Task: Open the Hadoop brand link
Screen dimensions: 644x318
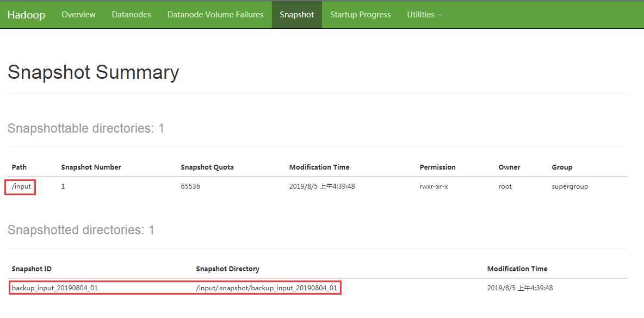Action: (26, 15)
